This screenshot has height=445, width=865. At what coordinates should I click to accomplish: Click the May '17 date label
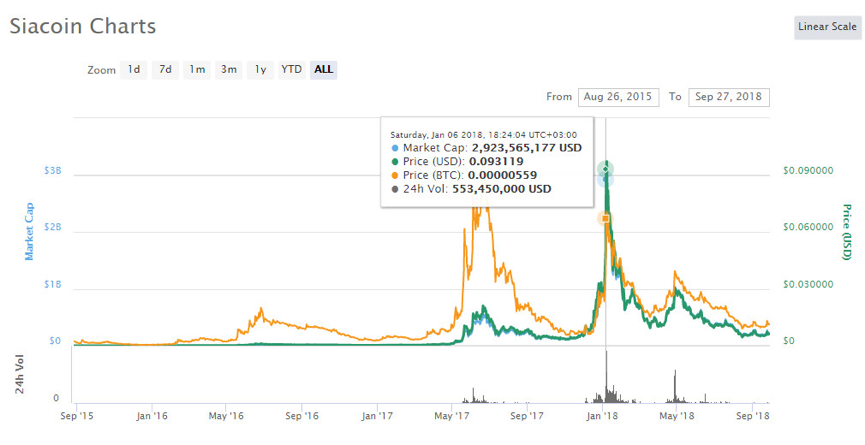(x=451, y=416)
